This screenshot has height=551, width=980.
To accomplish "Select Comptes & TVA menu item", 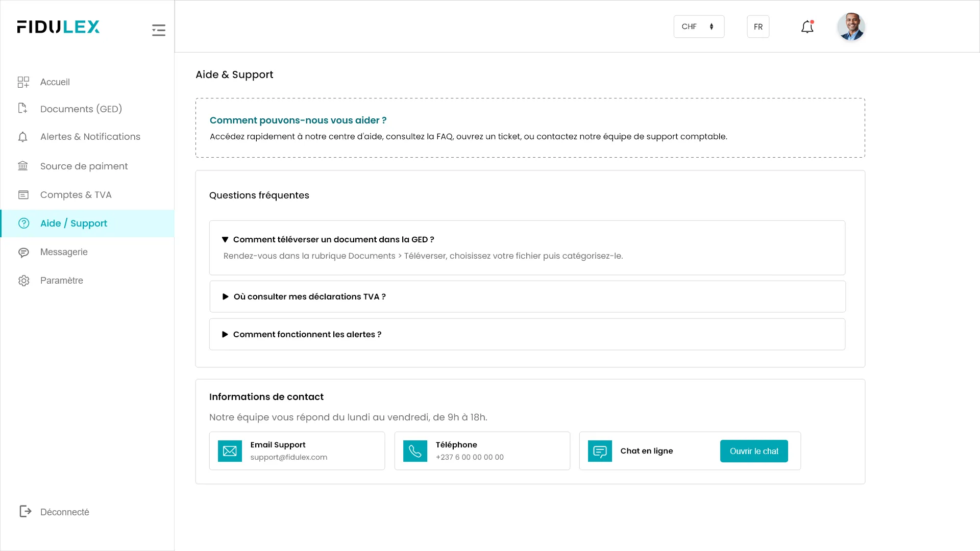I will point(76,195).
